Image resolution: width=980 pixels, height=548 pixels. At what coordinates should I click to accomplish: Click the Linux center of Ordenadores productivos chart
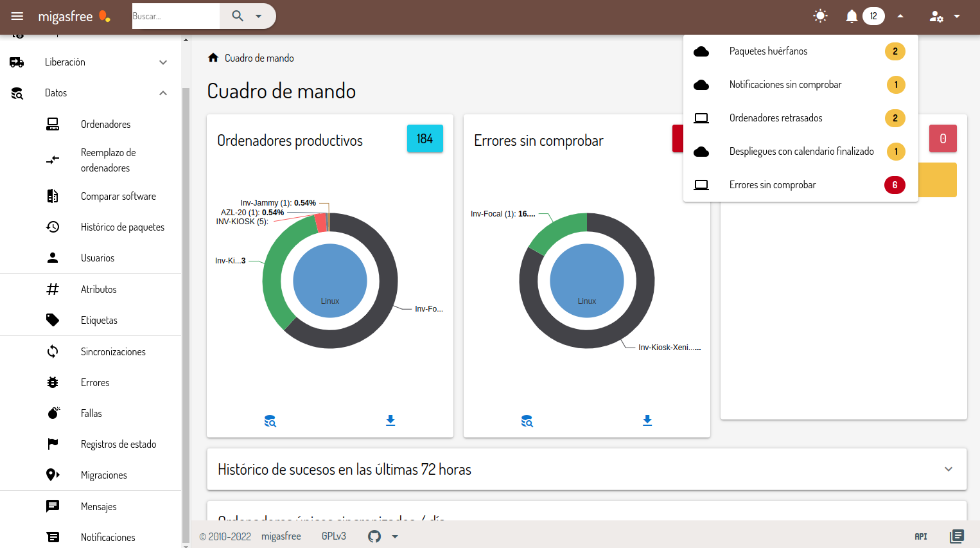330,281
